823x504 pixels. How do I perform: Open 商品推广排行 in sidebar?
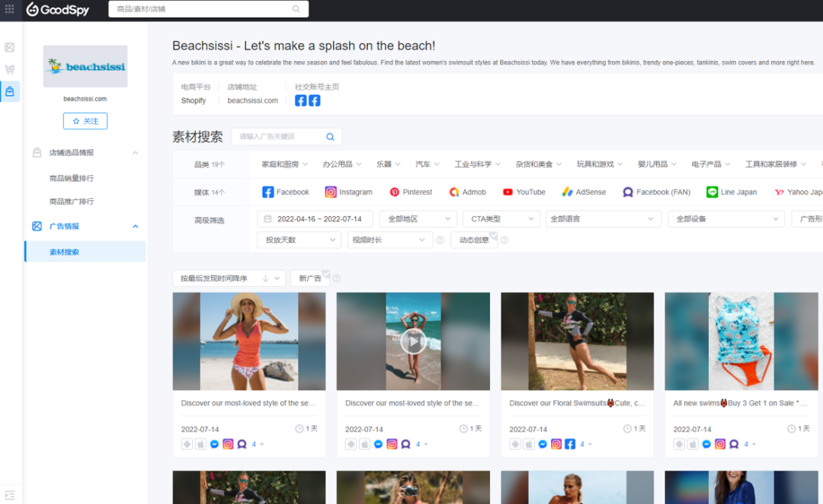click(x=72, y=202)
